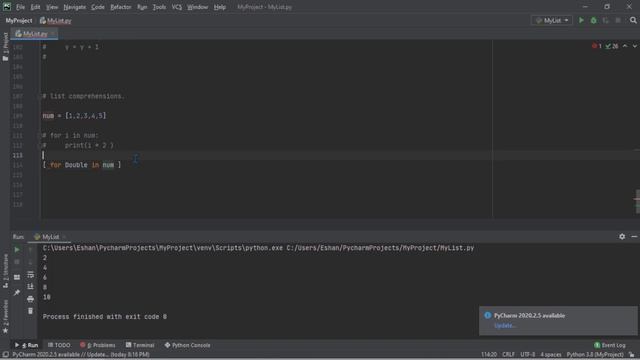Open the TODO tool window
Viewport: 640px width, 360px height.
click(59, 345)
